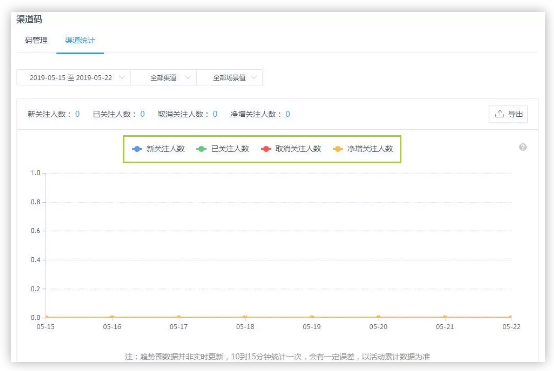Click the 取消关注人数 count value 0

click(x=215, y=114)
